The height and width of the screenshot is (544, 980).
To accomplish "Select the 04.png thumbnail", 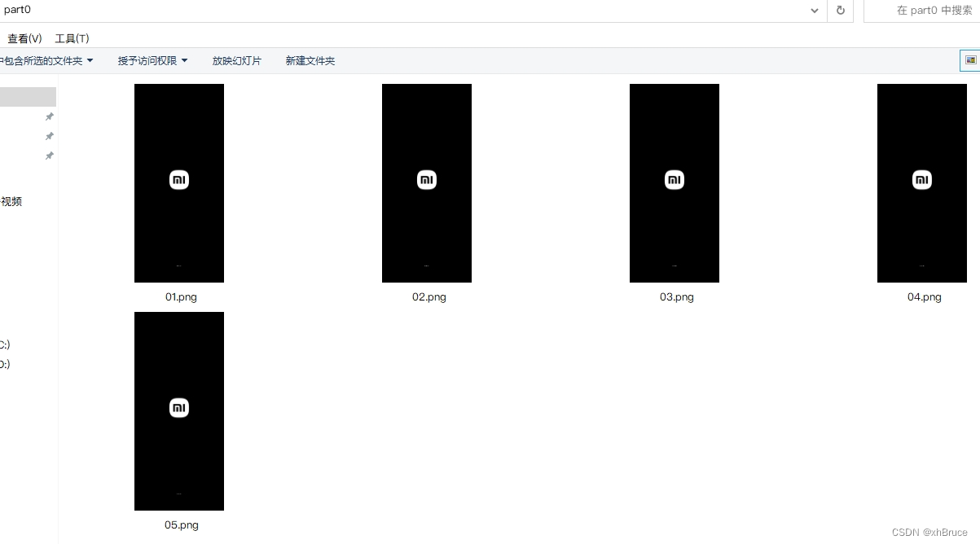I will point(922,183).
